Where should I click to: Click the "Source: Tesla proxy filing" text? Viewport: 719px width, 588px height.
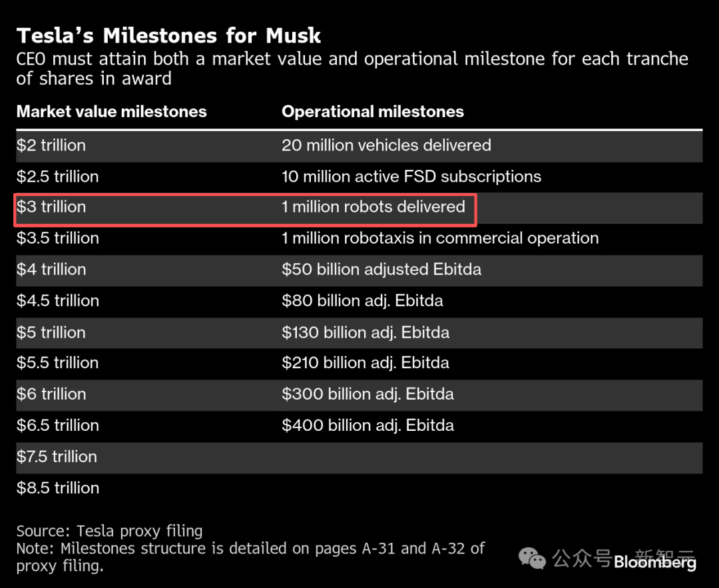[x=109, y=531]
